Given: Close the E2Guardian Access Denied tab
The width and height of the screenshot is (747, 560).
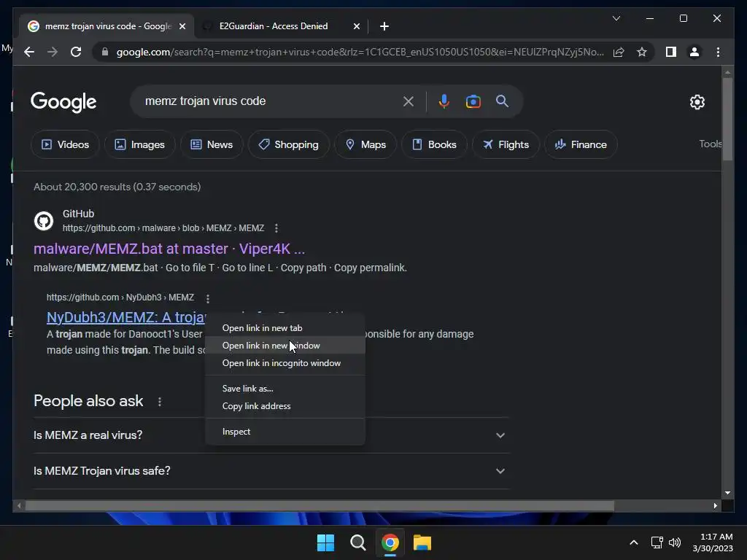Looking at the screenshot, I should coord(356,26).
